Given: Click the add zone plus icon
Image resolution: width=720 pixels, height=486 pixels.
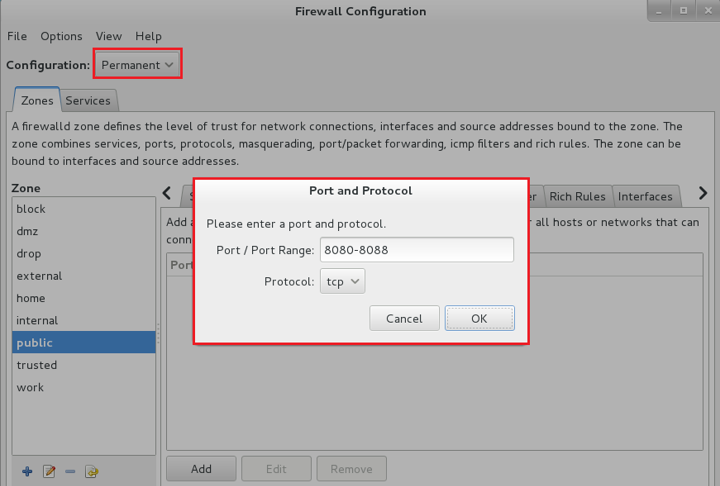Looking at the screenshot, I should [x=27, y=471].
